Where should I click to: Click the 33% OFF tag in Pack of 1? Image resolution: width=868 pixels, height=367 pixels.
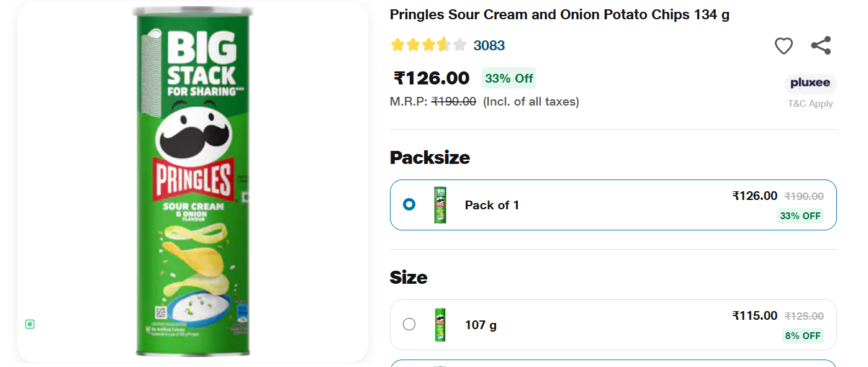click(x=800, y=216)
